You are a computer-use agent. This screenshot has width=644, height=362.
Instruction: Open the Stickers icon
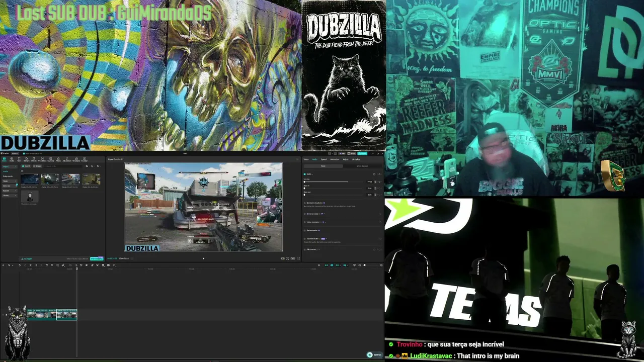coord(27,159)
